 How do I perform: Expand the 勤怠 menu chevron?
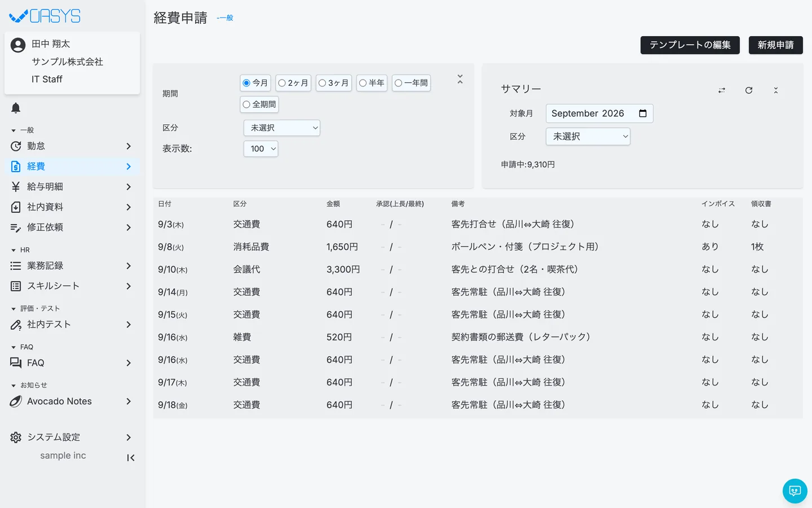coord(129,146)
